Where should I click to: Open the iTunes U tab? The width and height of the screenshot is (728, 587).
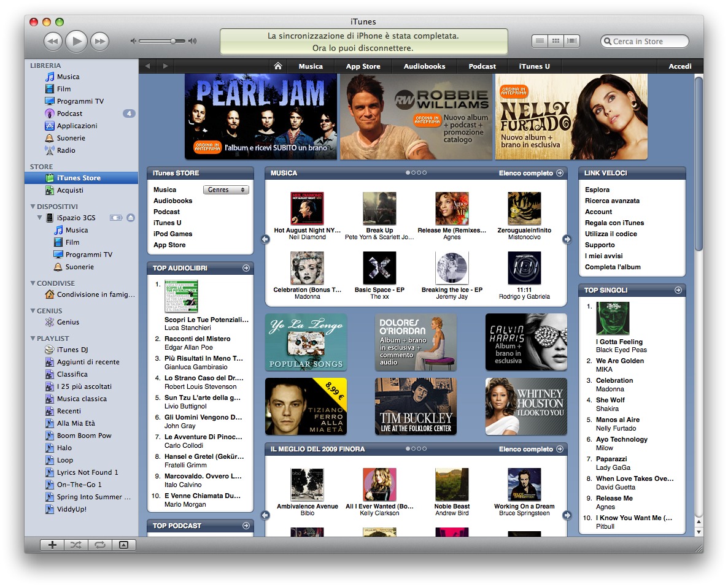[x=535, y=66]
